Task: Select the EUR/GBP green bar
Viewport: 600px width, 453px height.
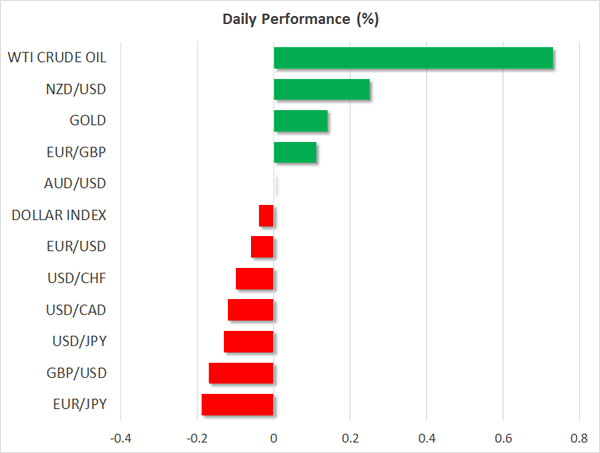Action: tap(295, 153)
